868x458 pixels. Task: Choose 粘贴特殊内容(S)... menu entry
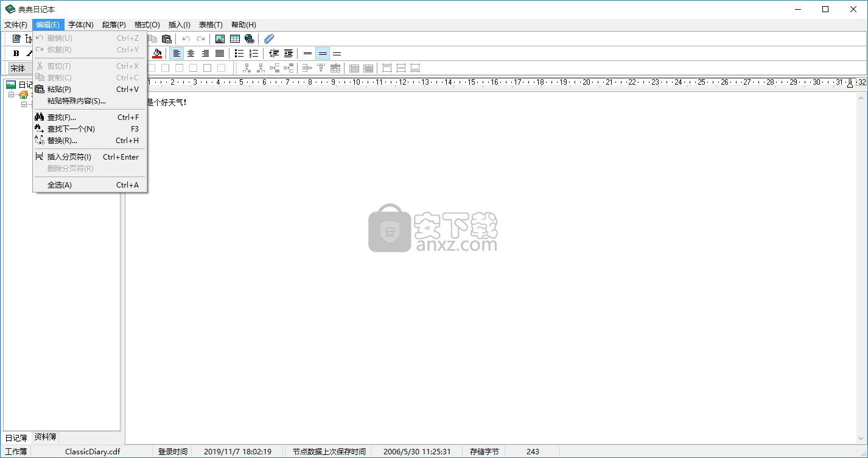89,100
